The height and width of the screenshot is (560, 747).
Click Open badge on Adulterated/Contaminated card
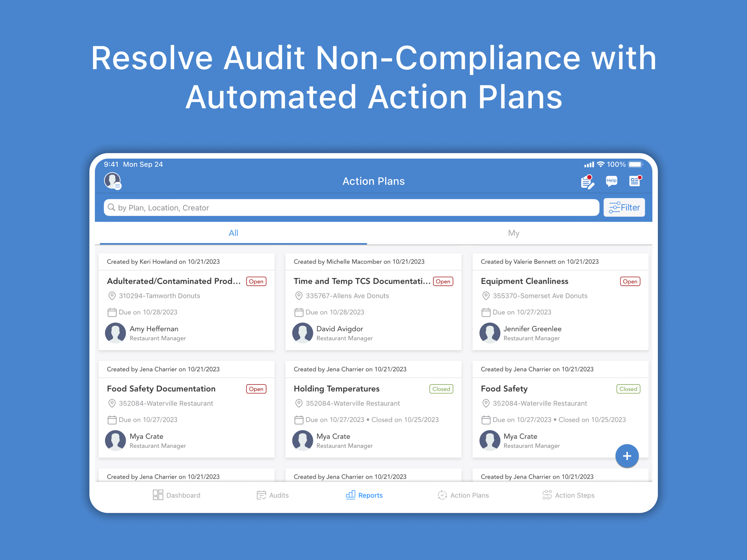256,281
